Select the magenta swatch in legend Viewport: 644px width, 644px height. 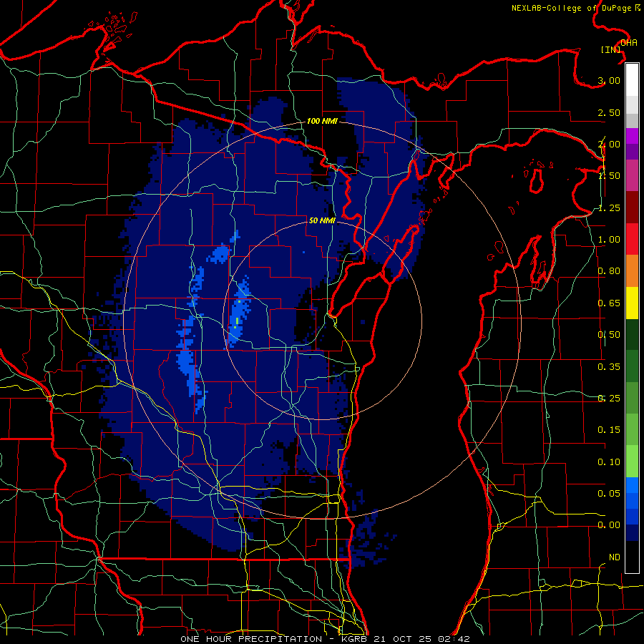(x=632, y=136)
